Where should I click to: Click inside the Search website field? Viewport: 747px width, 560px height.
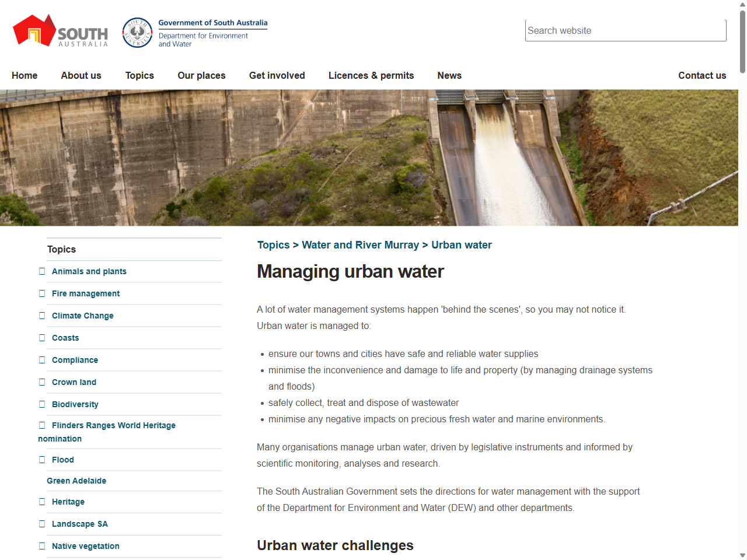[x=626, y=30]
